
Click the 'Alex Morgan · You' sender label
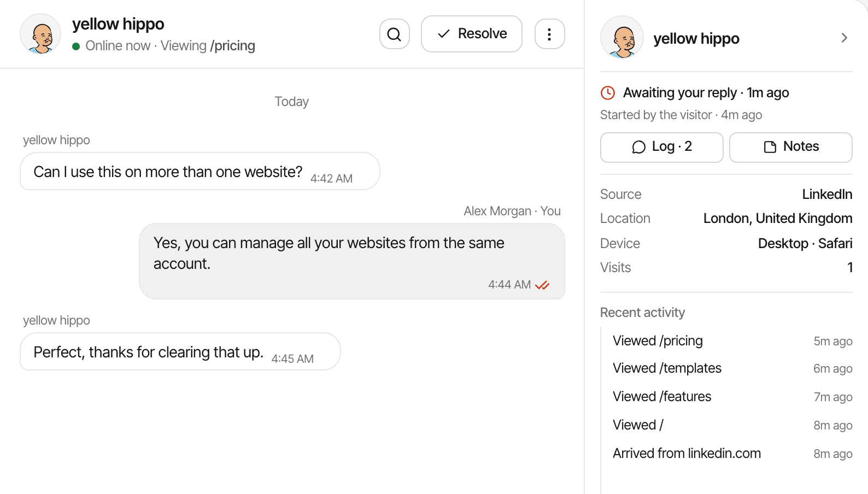[512, 211]
